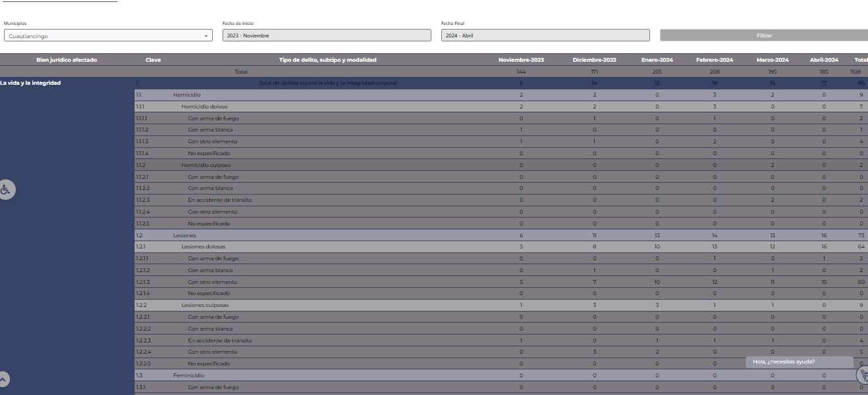This screenshot has width=868, height=395.
Task: Select the 'Homicidio doloso' row
Action: (x=204, y=106)
